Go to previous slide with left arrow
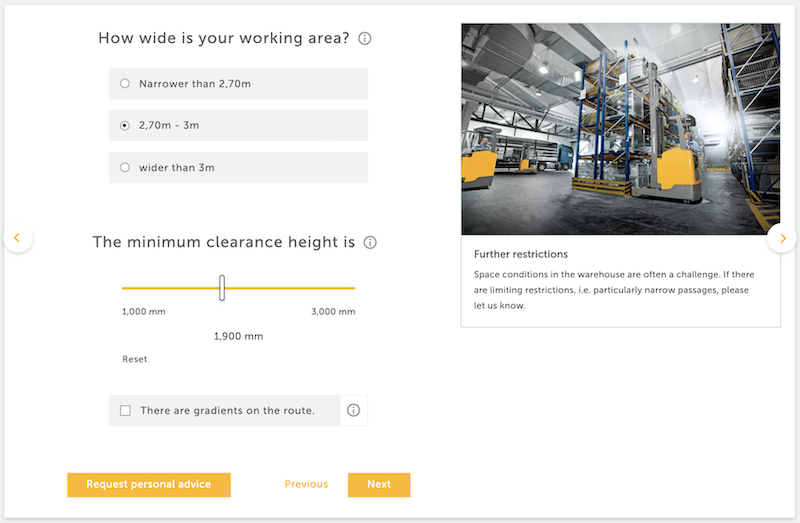Viewport: 800px width, 523px height. coord(18,238)
